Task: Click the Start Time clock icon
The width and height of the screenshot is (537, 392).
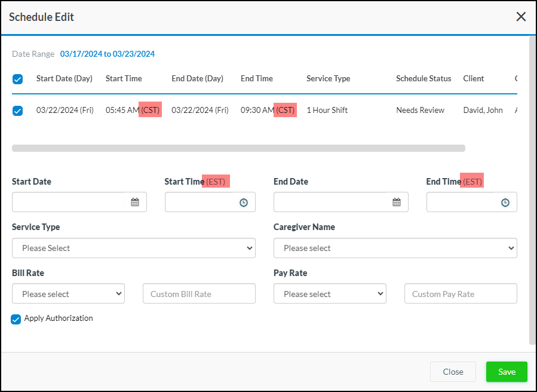Action: (244, 203)
